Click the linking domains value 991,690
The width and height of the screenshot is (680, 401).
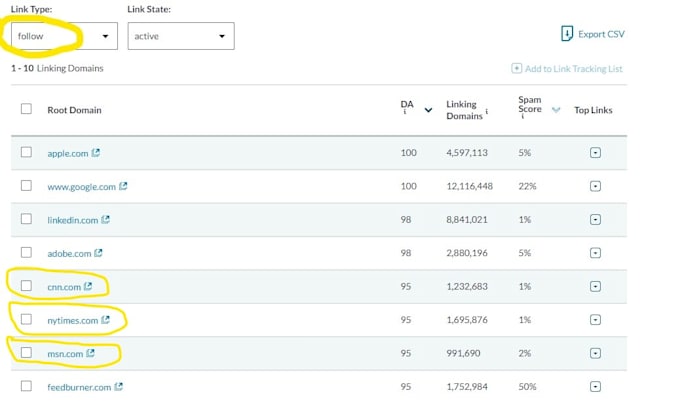point(463,353)
